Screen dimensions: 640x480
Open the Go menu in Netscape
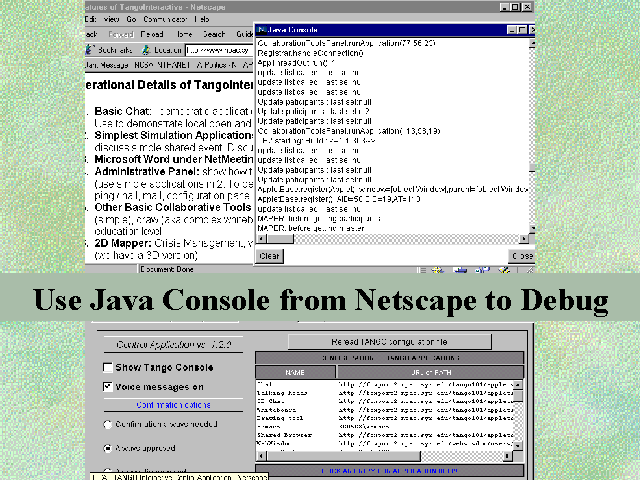click(131, 19)
